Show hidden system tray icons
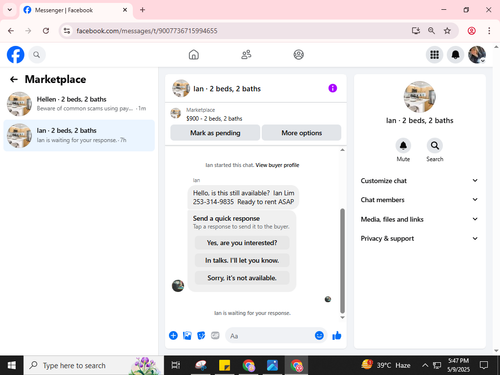 pos(425,365)
